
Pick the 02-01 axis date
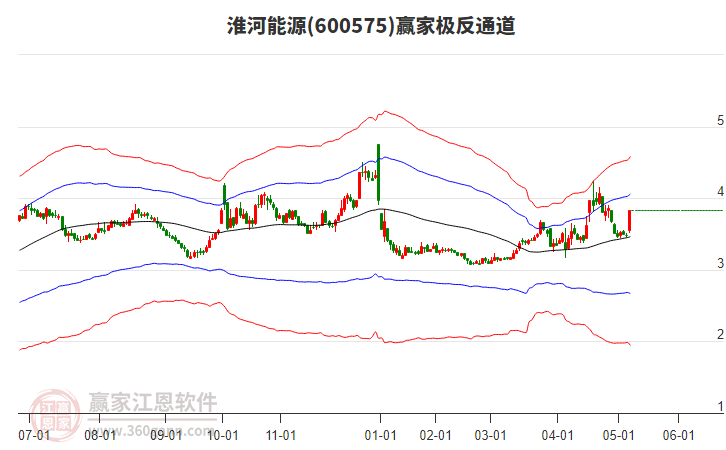[435, 436]
